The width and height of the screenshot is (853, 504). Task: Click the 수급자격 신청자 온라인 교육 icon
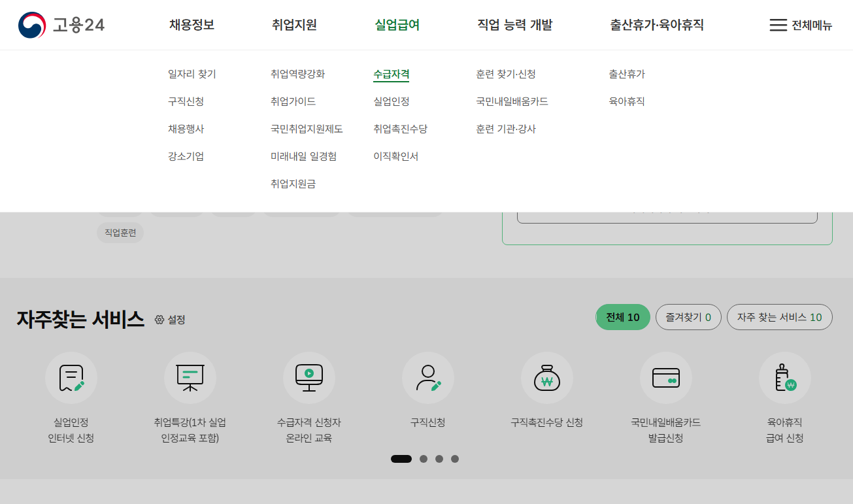click(x=309, y=378)
